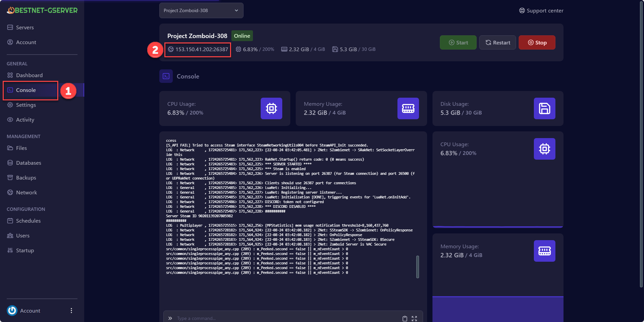
Task: Click the page vertical scrollbar
Action: click(641, 145)
